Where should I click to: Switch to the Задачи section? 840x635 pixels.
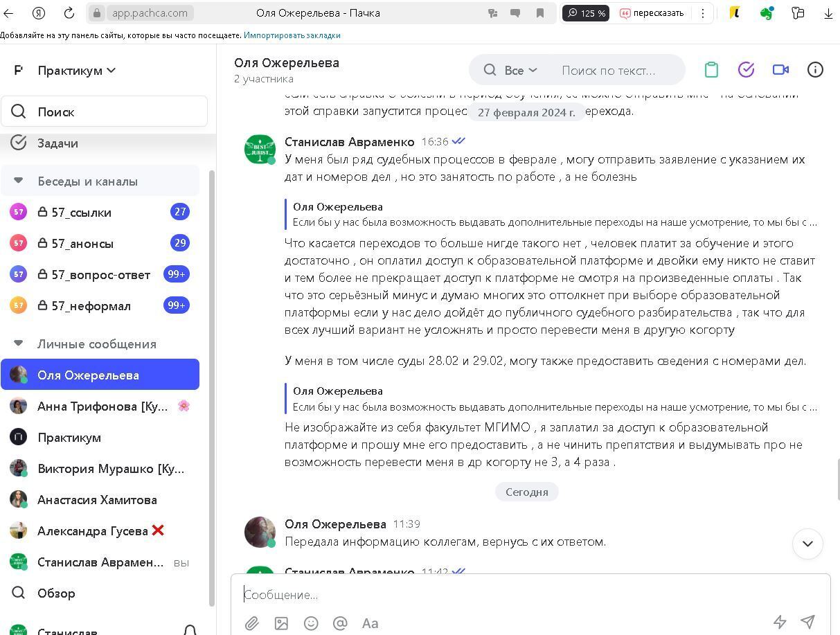57,143
